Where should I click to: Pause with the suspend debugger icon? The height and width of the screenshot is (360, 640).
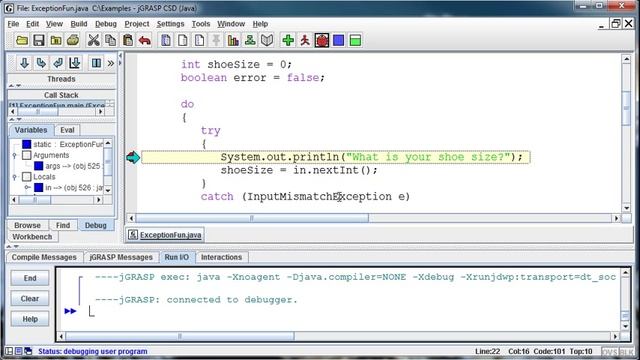[96, 63]
